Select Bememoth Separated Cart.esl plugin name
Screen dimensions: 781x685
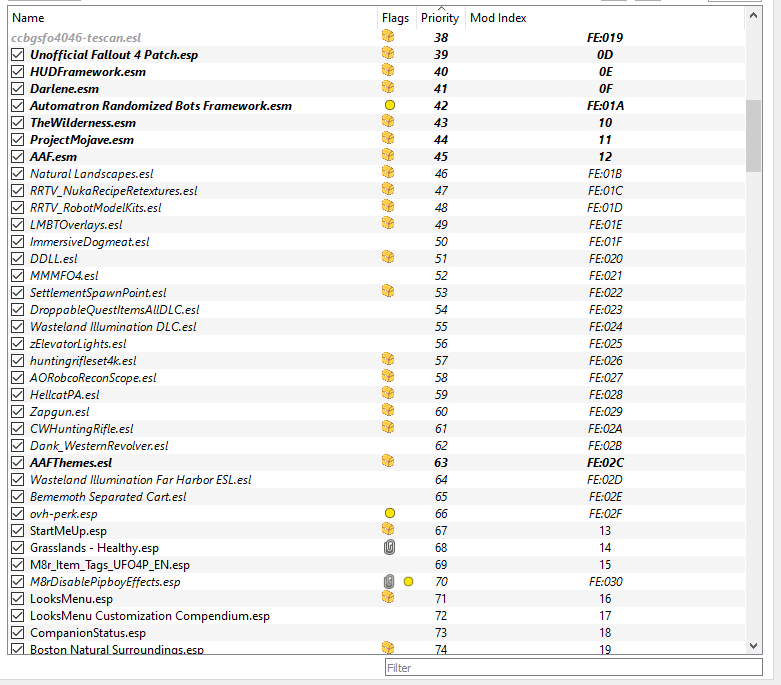(108, 497)
